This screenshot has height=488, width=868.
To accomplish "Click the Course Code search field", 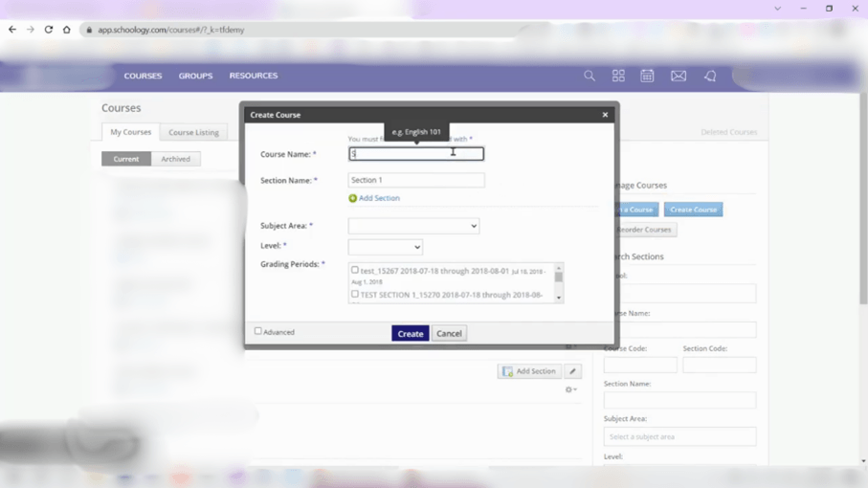I will 640,366.
